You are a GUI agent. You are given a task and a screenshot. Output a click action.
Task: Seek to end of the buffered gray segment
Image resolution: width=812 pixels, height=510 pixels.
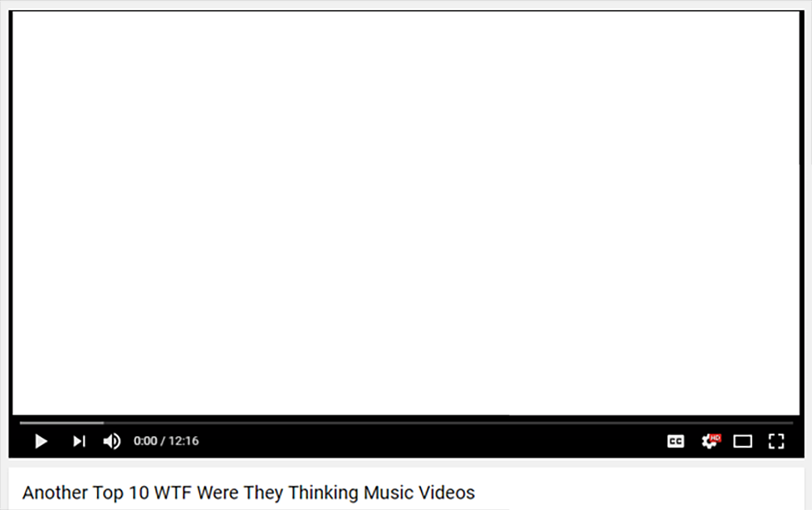pyautogui.click(x=102, y=423)
